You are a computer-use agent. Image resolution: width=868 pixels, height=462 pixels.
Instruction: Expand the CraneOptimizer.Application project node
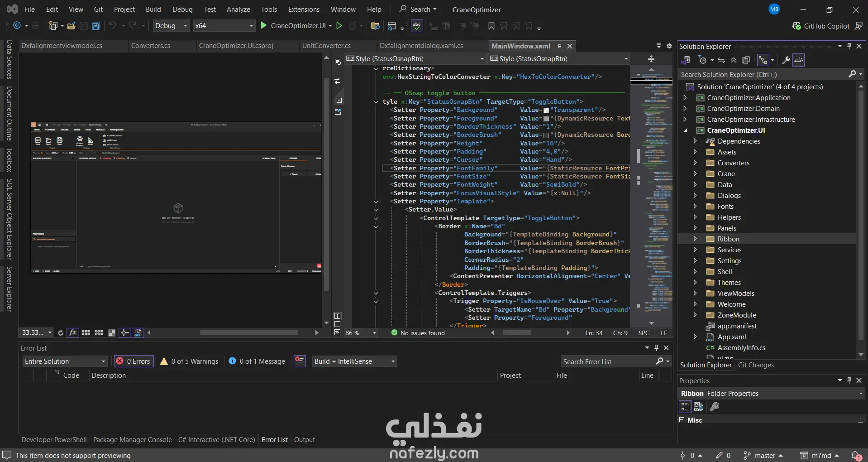click(685, 97)
